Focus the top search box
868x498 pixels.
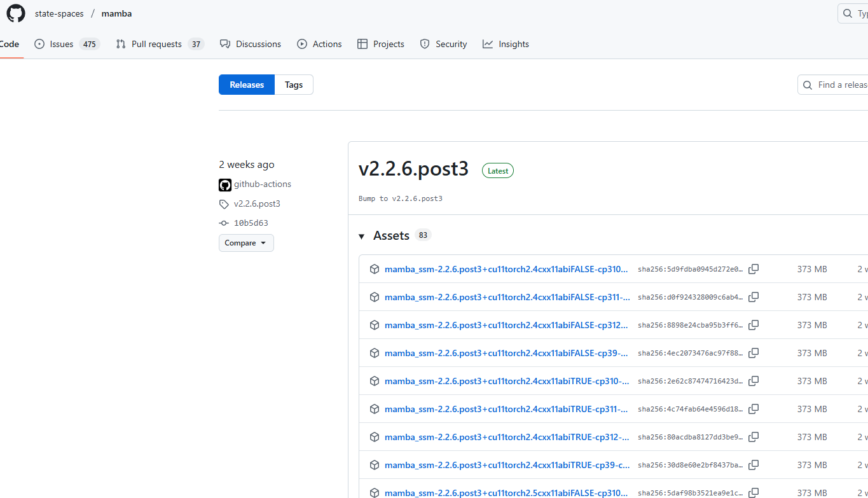pyautogui.click(x=853, y=13)
